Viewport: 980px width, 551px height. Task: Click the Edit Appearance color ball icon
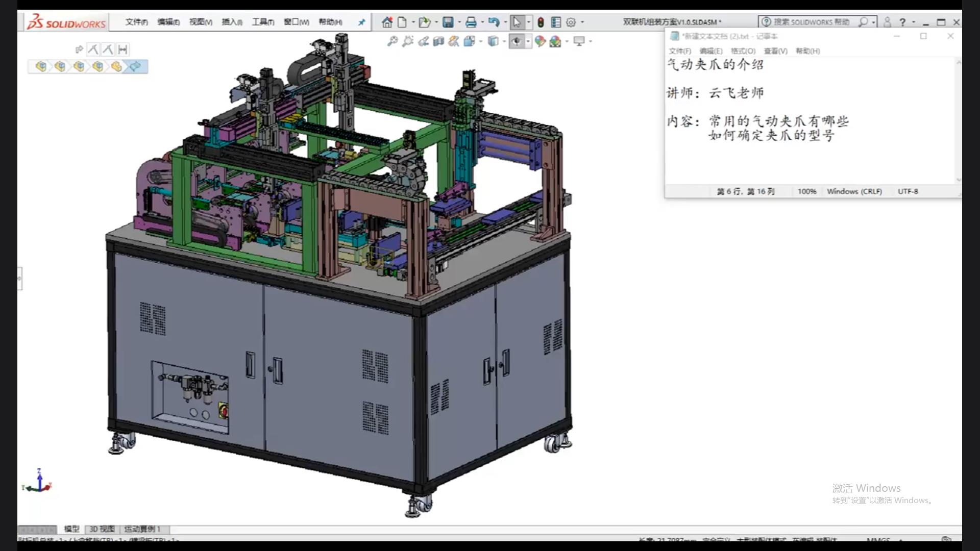(540, 41)
